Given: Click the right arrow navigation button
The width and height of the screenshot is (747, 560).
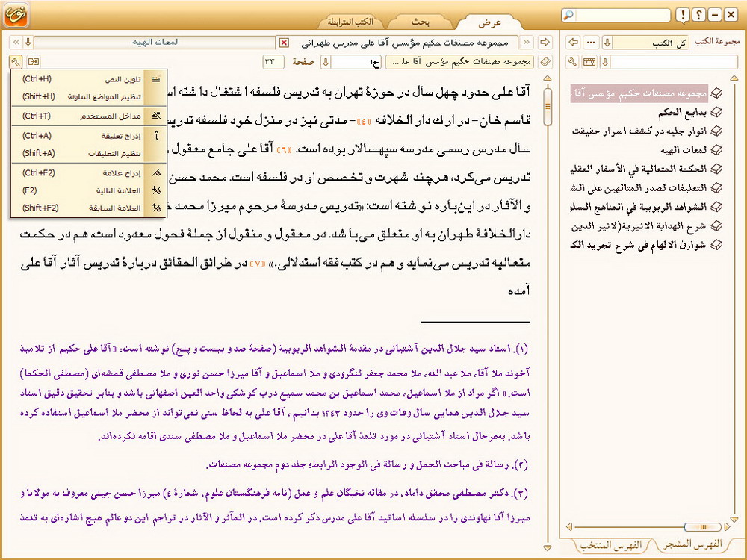Looking at the screenshot, I should coord(545,42).
